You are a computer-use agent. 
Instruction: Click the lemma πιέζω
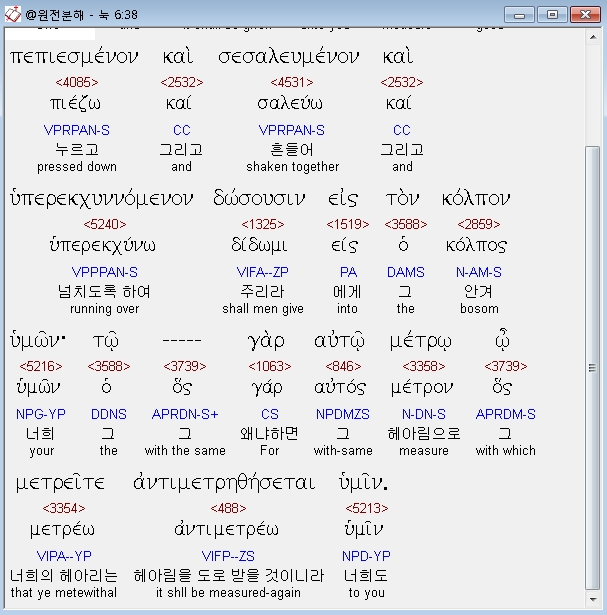coord(75,104)
